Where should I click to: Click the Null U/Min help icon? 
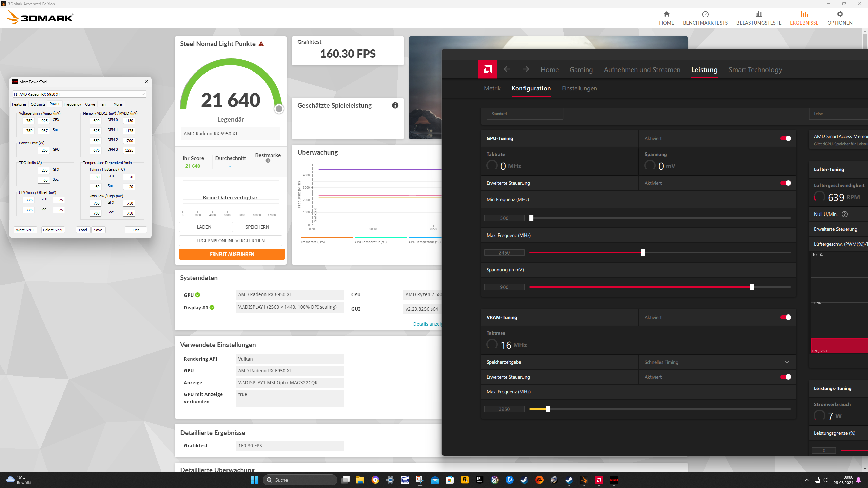845,214
